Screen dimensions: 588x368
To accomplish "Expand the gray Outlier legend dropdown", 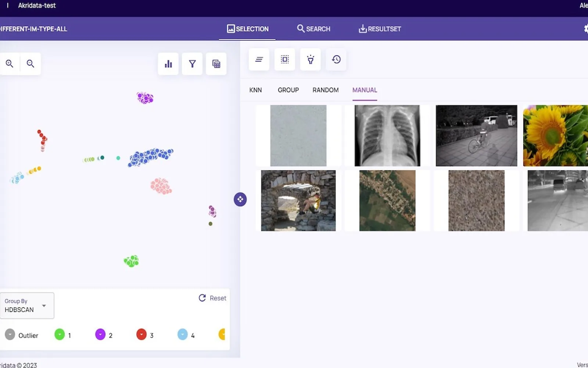I will tap(10, 335).
